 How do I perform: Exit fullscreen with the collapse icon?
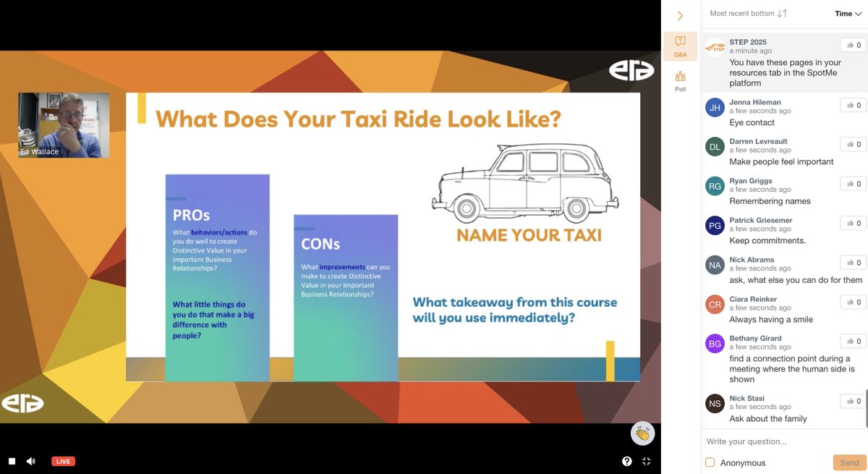pos(647,461)
